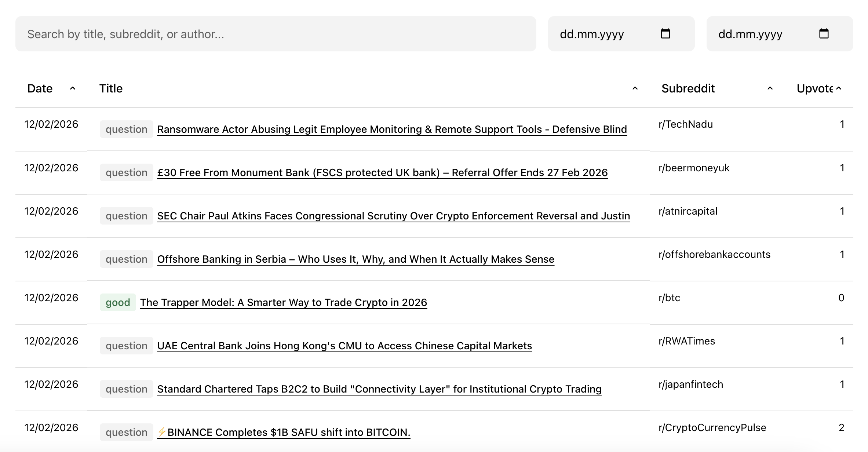
Task: Click the sort chevron next to Upvotes
Action: pyautogui.click(x=838, y=88)
